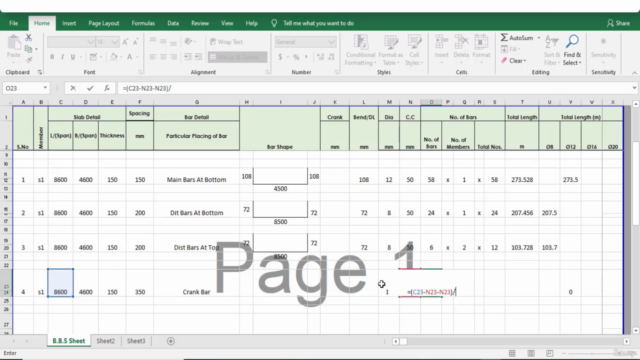Click the Percent Style icon

296,57
